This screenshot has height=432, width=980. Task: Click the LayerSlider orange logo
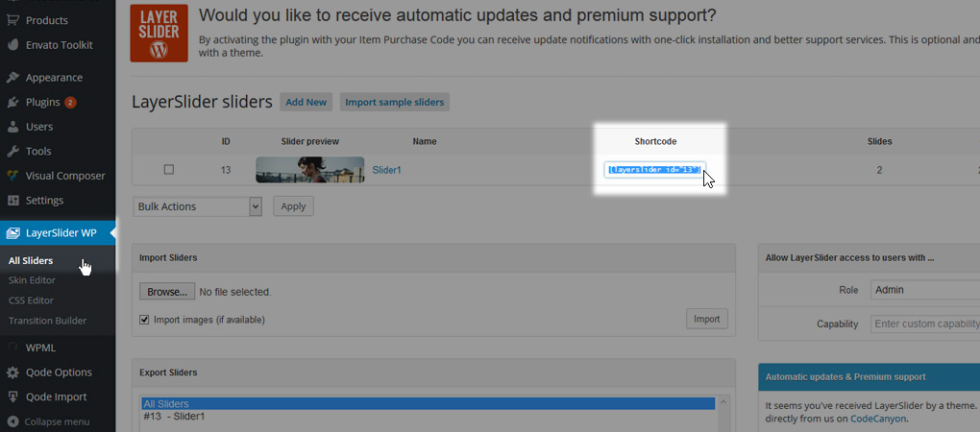point(159,34)
